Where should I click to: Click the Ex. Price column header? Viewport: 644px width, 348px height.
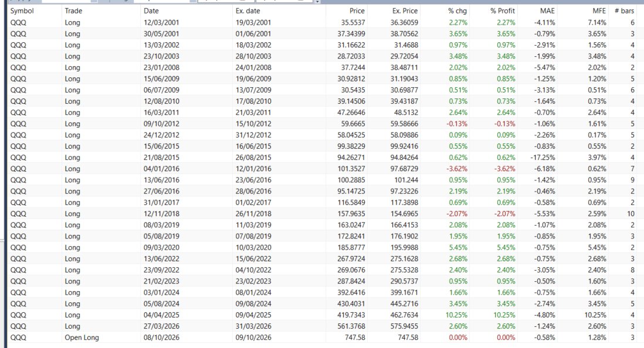(405, 11)
